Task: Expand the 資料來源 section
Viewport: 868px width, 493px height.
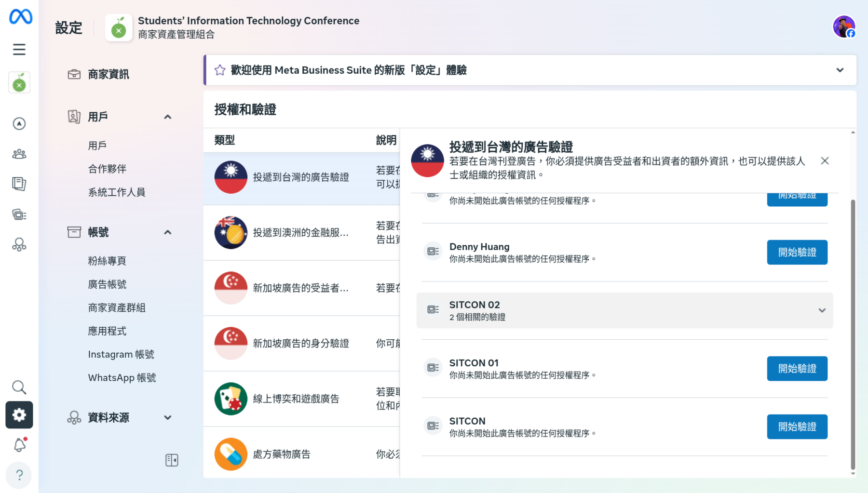Action: (167, 418)
